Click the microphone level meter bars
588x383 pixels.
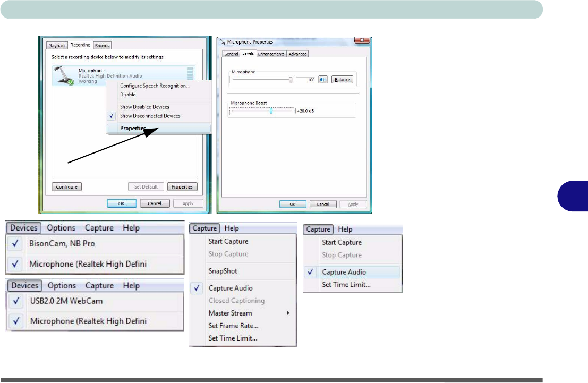[x=190, y=73]
